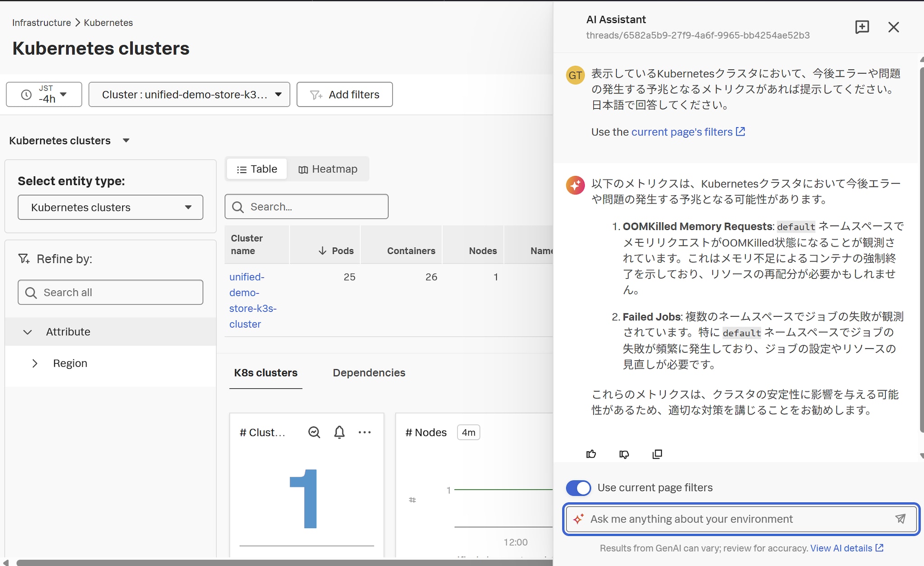Give thumbs down to AI response
924x566 pixels.
click(624, 454)
